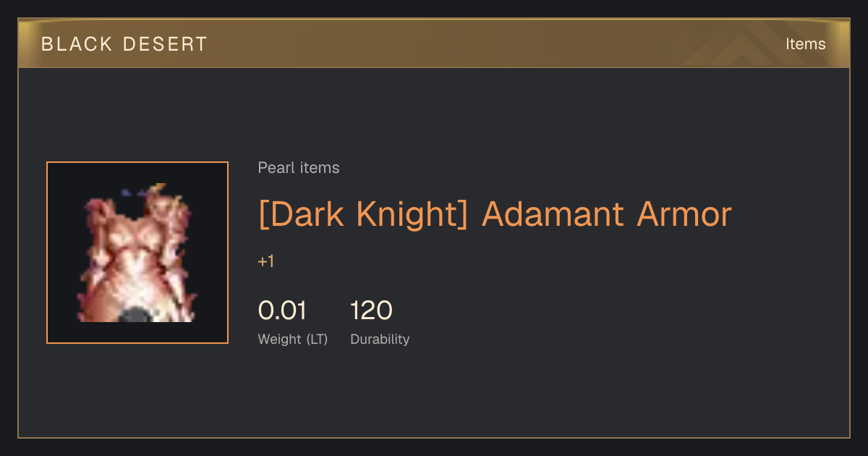Image resolution: width=868 pixels, height=456 pixels.
Task: Open the Pearl items category
Action: (299, 168)
